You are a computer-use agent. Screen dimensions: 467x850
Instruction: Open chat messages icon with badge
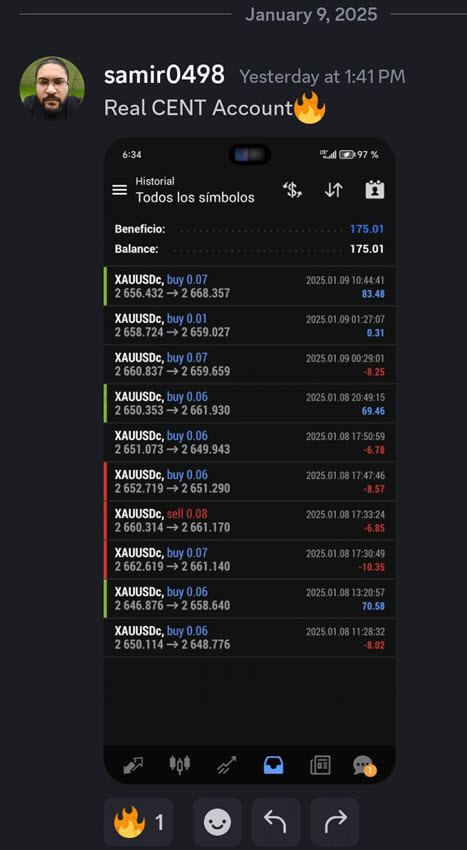[363, 765]
